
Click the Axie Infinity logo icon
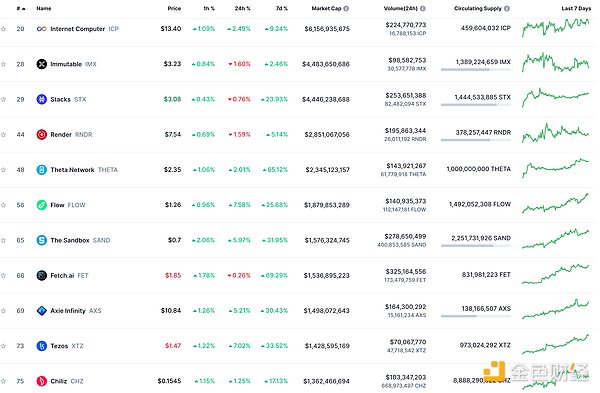pos(41,310)
